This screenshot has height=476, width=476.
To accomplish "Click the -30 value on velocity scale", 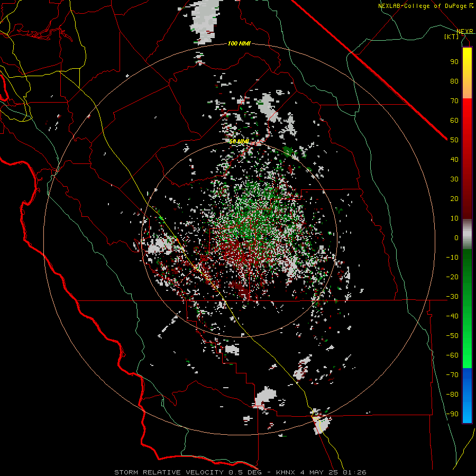I will click(x=452, y=297).
